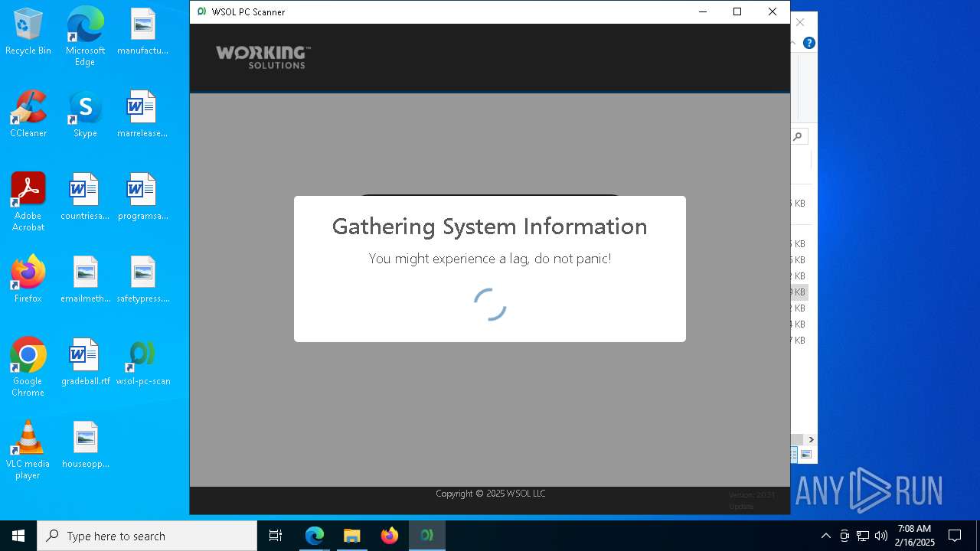
Task: Click the Explorer horizontal scrollbar right arrow
Action: coord(811,439)
